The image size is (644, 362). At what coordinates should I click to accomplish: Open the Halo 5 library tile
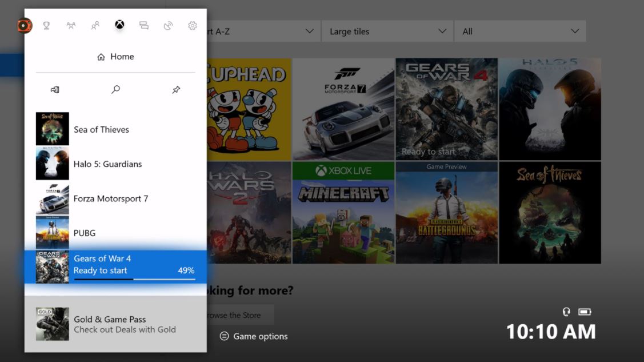coord(550,109)
